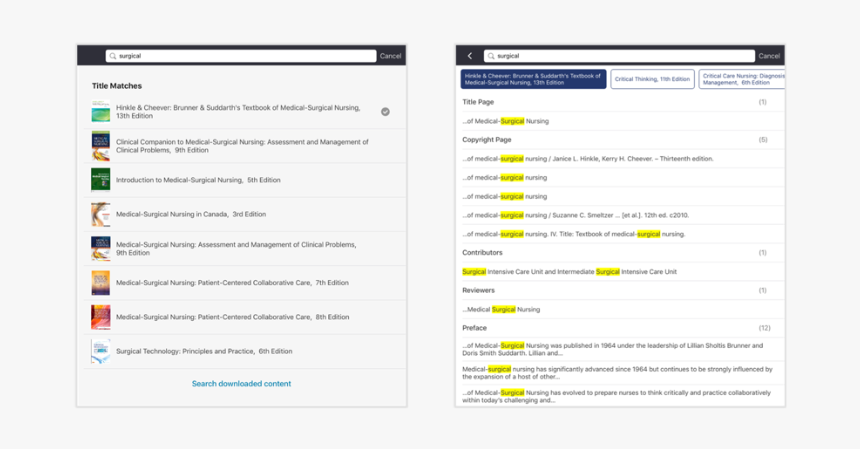Focus the left search field containing surgical
This screenshot has height=449, width=860.
pyautogui.click(x=241, y=56)
